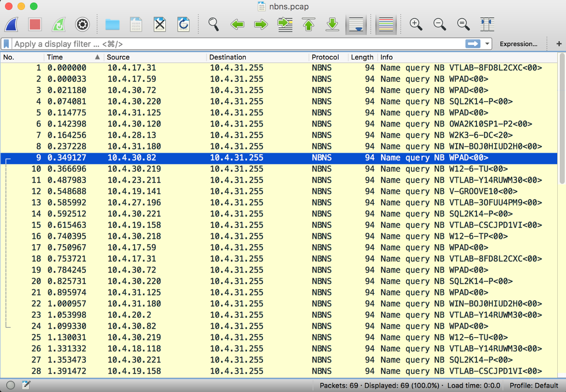This screenshot has width=566, height=392.
Task: Click the display filter input field
Action: [238, 44]
